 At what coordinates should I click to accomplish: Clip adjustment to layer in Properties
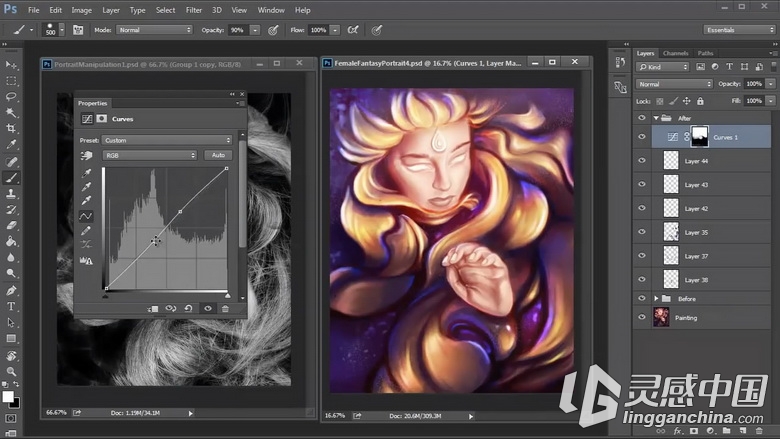153,309
